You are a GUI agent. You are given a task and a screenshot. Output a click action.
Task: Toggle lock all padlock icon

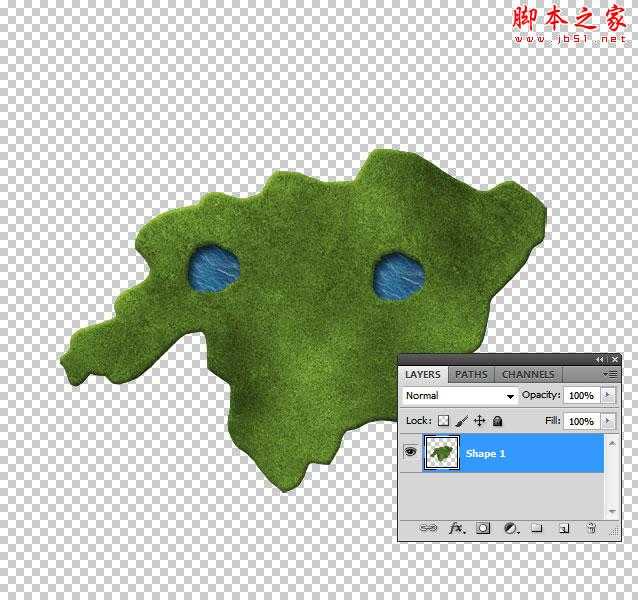[x=497, y=422]
